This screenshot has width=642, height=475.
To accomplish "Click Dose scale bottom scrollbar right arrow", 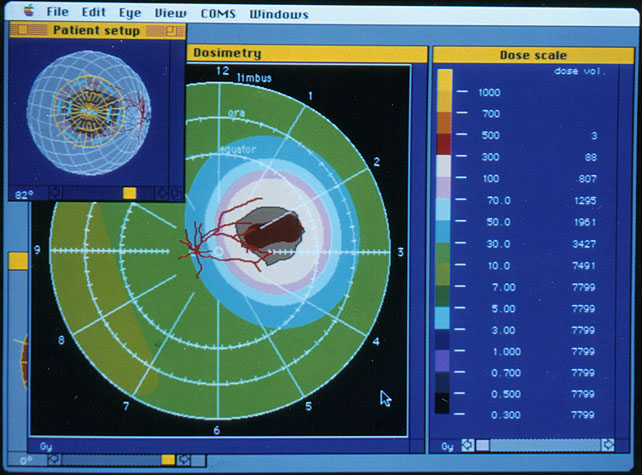I will (608, 445).
